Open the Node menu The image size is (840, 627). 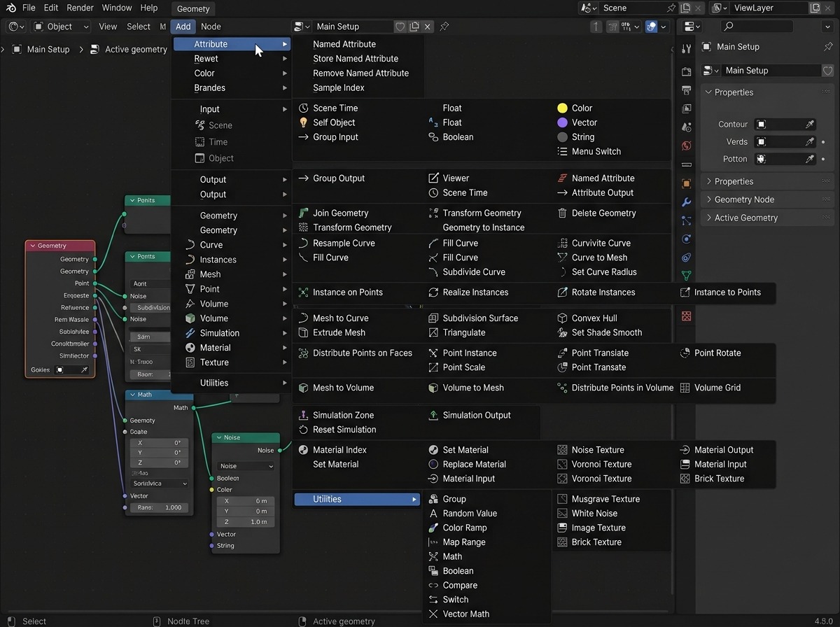[x=211, y=27]
